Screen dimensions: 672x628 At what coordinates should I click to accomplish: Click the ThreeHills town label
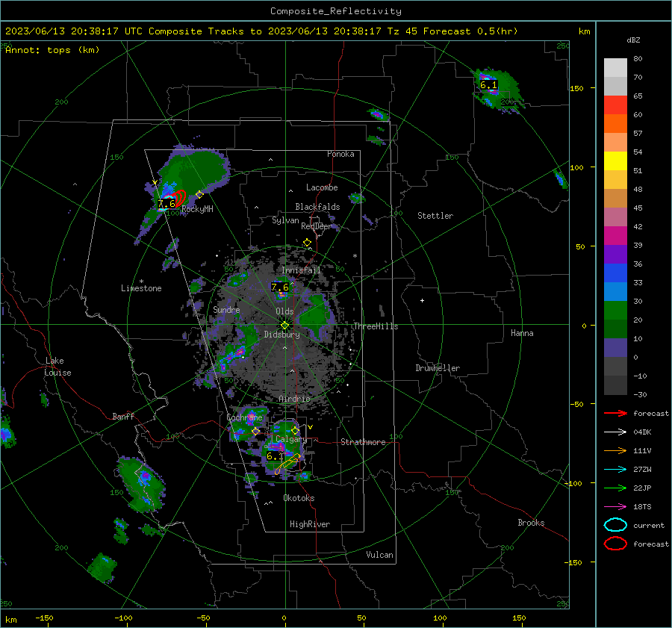click(x=376, y=326)
